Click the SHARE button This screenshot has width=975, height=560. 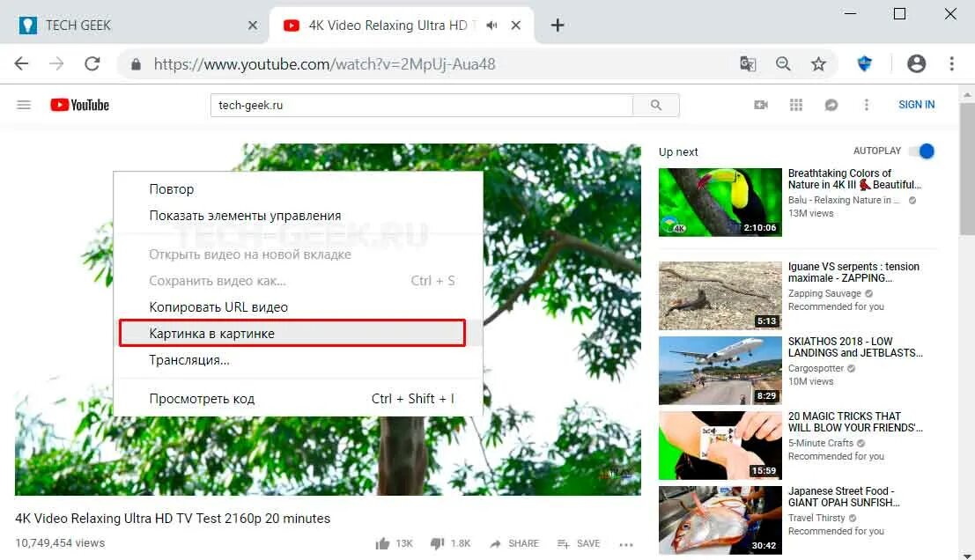click(x=514, y=544)
